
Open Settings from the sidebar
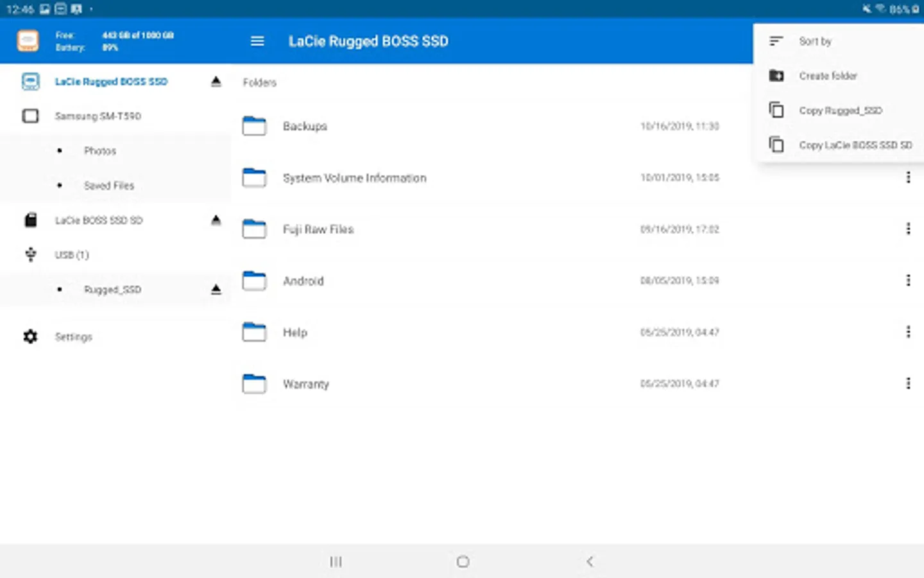click(x=74, y=337)
